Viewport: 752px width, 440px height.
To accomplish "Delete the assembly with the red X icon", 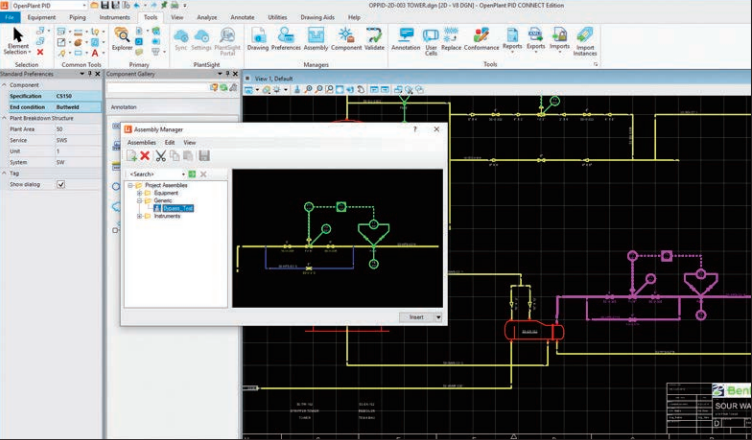I will click(x=145, y=155).
